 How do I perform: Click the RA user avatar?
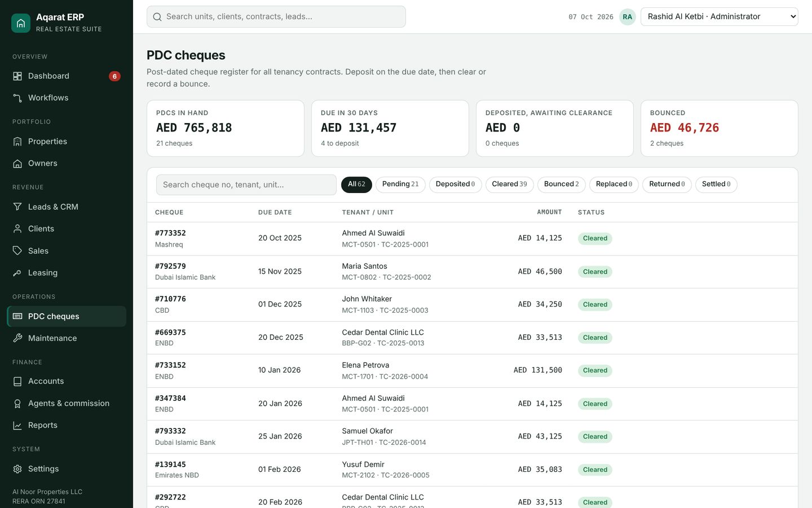click(628, 17)
